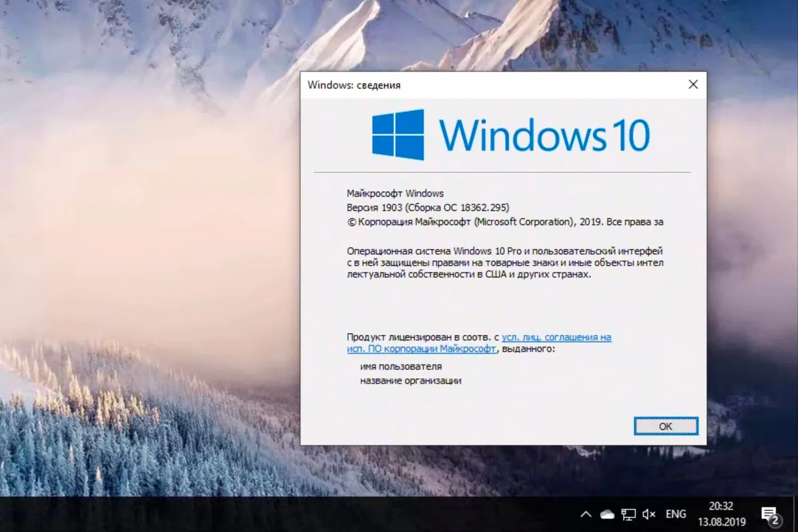Click the Windows flag graphic above the version info
The image size is (798, 532).
pyautogui.click(x=398, y=135)
